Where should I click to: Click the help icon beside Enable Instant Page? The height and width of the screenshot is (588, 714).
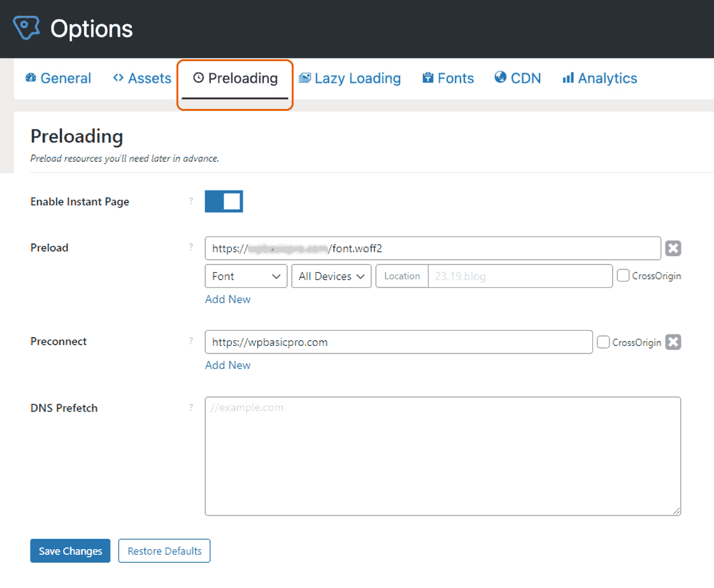(x=191, y=201)
